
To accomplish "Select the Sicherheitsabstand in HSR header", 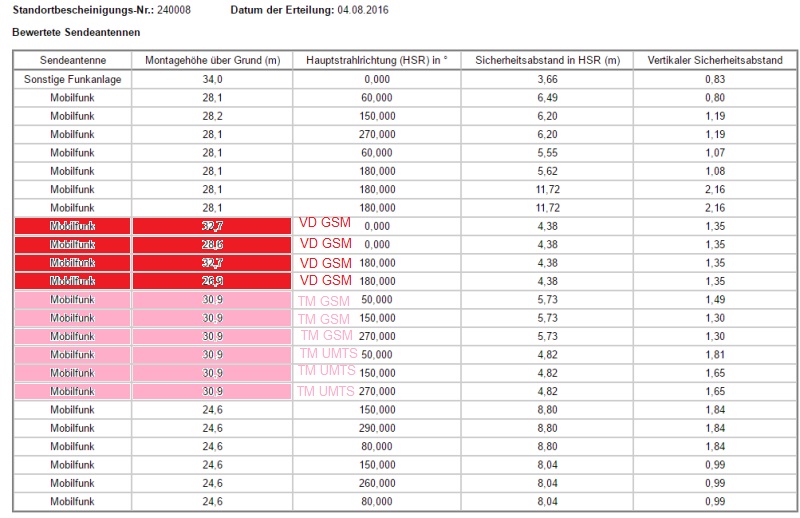I will 547,60.
